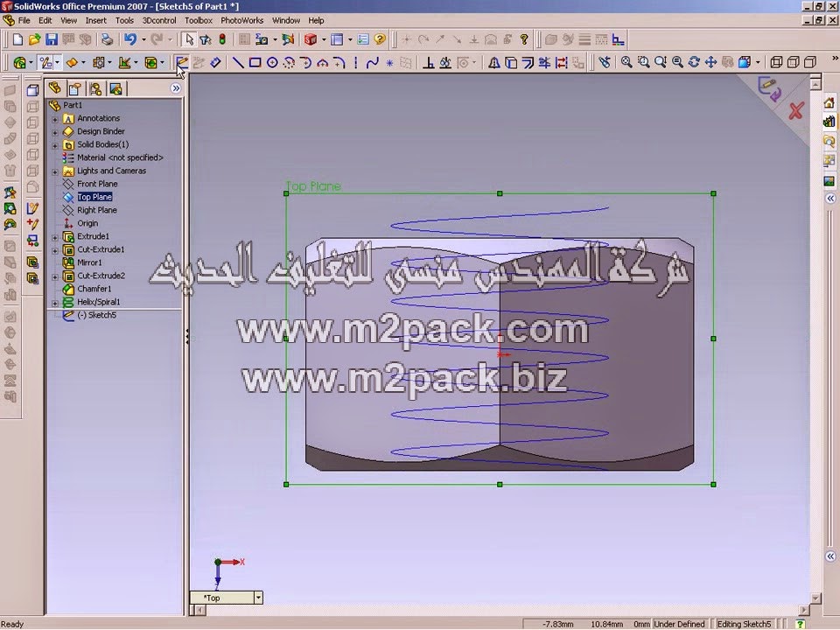Save the part with the Save icon
The image size is (840, 630).
click(52, 39)
